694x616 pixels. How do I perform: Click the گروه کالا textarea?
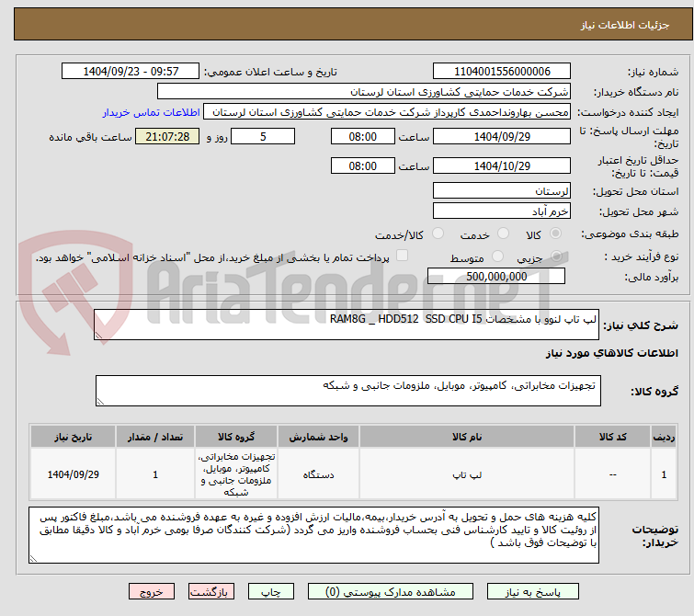pyautogui.click(x=347, y=391)
